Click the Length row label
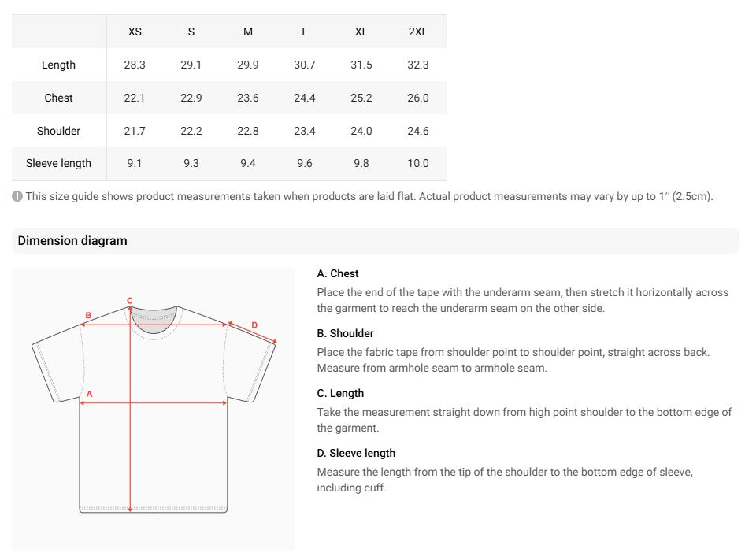 pyautogui.click(x=58, y=65)
